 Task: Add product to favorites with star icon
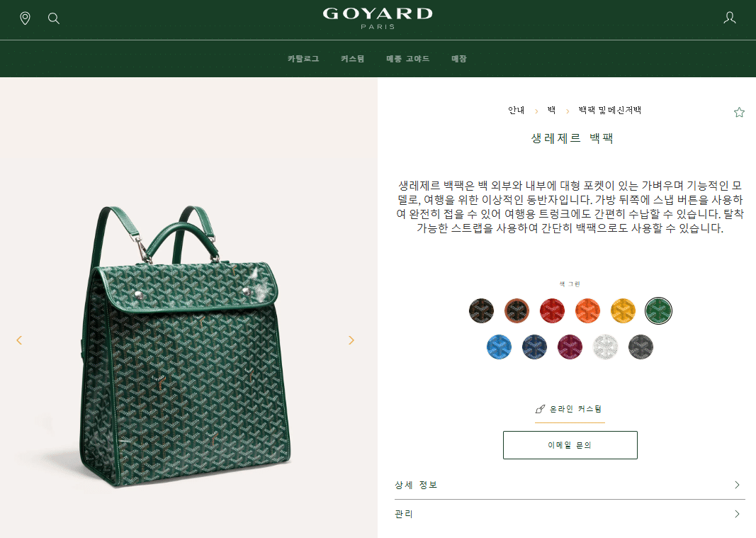tap(739, 113)
